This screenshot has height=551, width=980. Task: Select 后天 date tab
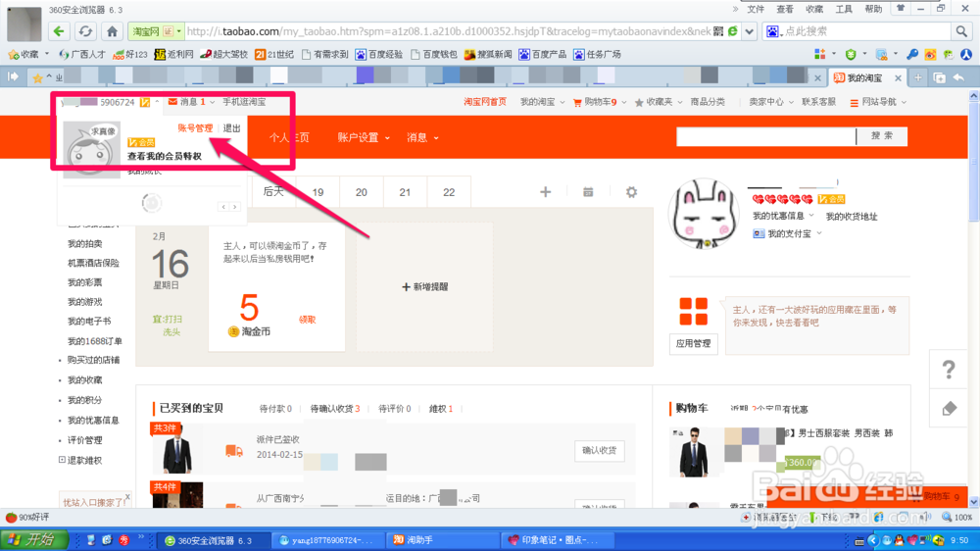tap(273, 192)
